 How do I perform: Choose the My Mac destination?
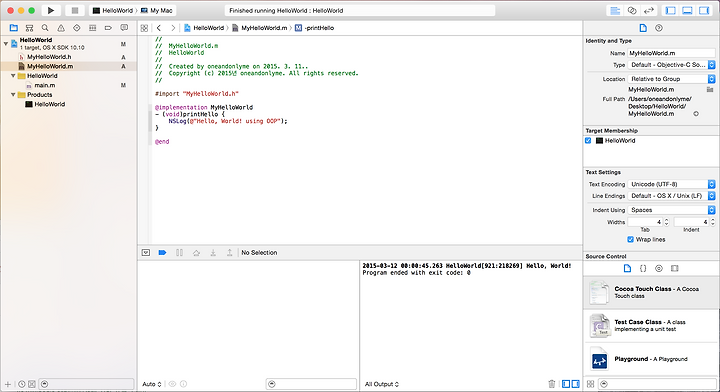[157, 10]
